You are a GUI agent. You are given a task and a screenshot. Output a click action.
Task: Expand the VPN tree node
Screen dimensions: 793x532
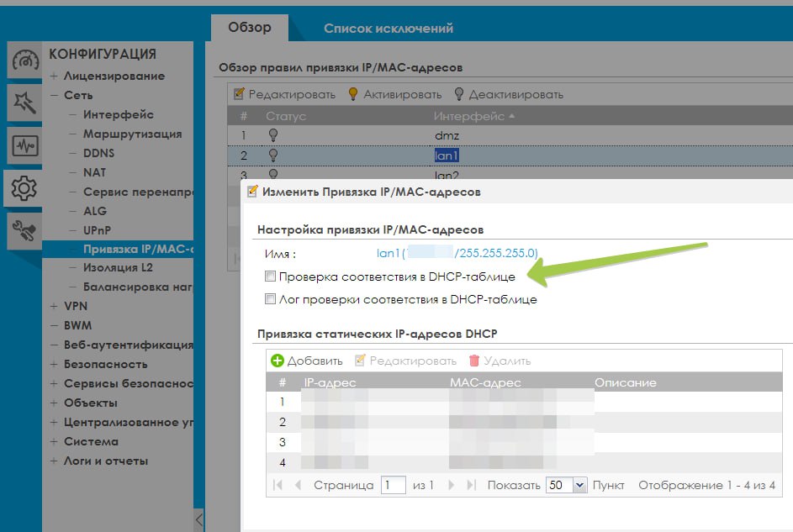pyautogui.click(x=54, y=306)
